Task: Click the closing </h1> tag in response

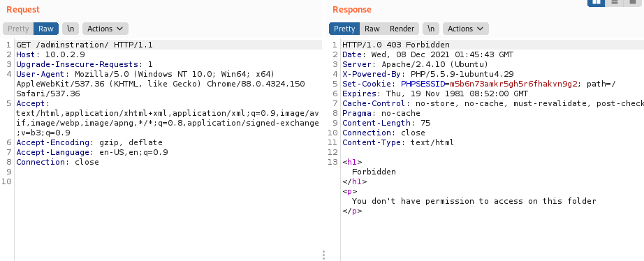Action: pyautogui.click(x=354, y=182)
